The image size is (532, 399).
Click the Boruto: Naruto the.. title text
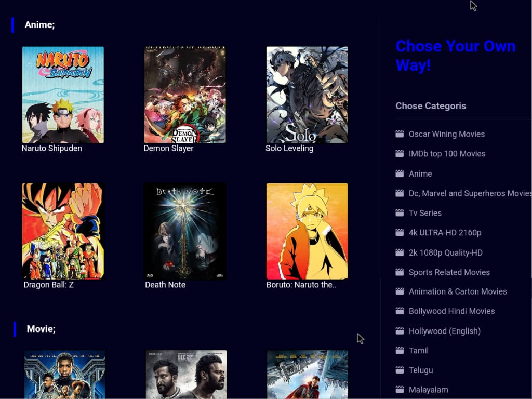[301, 285]
